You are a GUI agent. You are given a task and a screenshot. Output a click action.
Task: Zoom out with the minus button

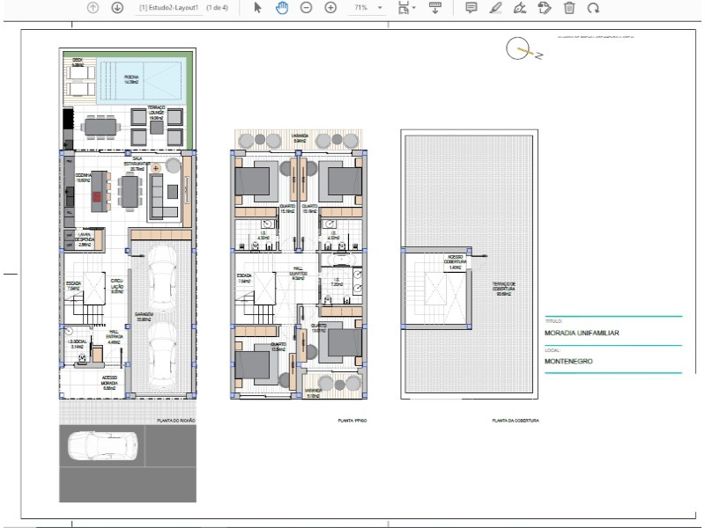click(306, 7)
